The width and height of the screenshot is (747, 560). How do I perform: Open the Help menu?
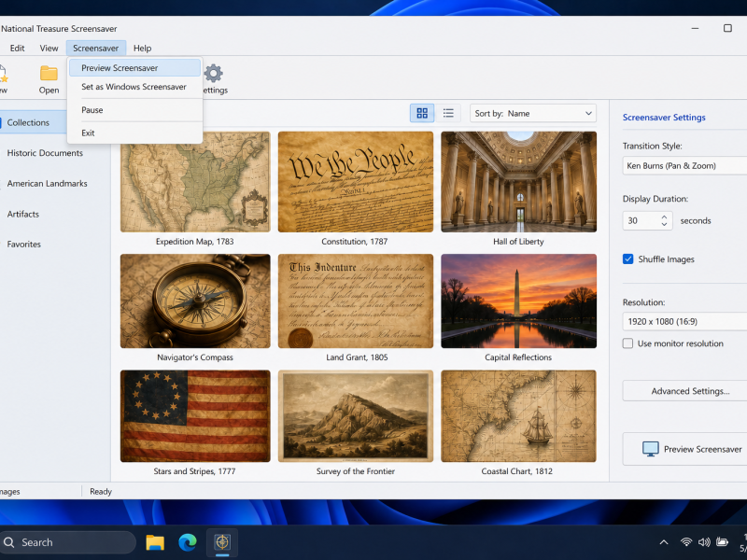142,49
